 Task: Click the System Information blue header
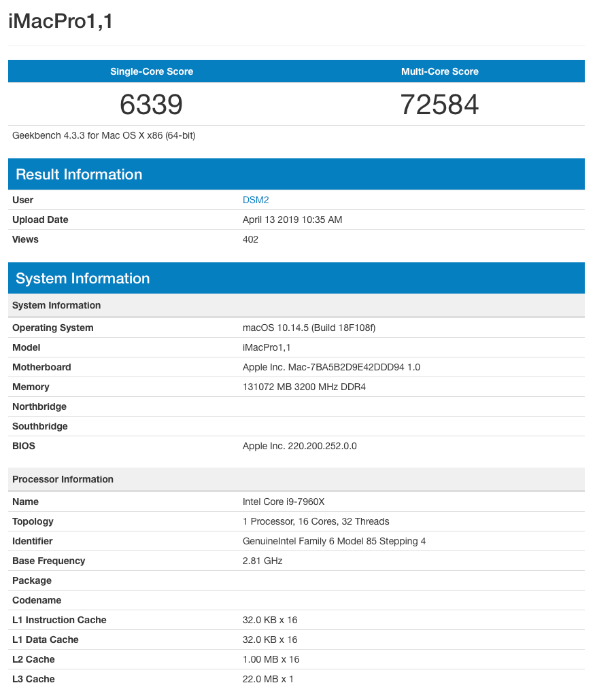pyautogui.click(x=296, y=278)
